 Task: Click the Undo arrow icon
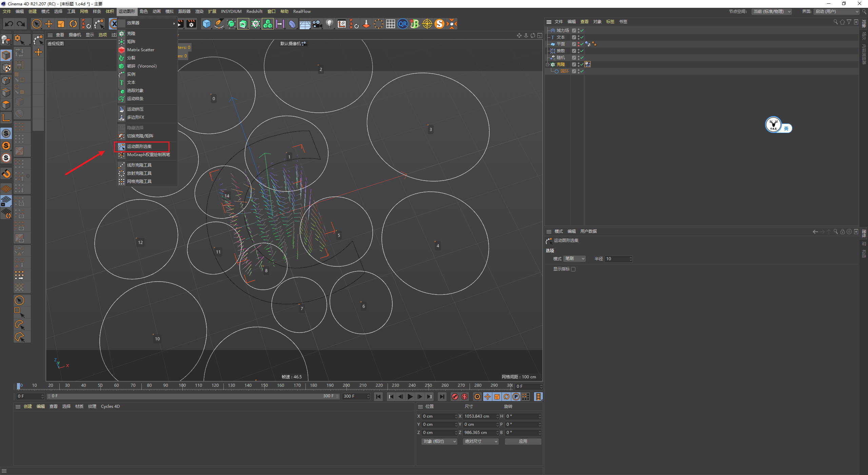(9, 24)
